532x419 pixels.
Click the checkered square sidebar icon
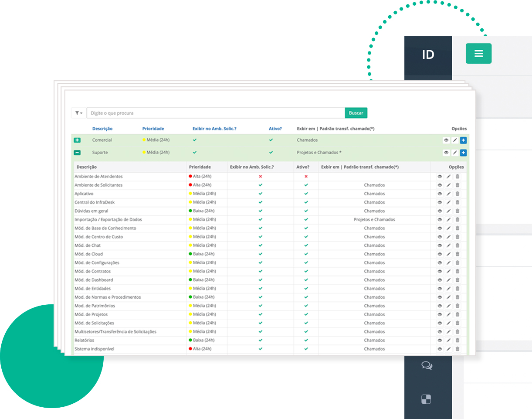pos(427,399)
